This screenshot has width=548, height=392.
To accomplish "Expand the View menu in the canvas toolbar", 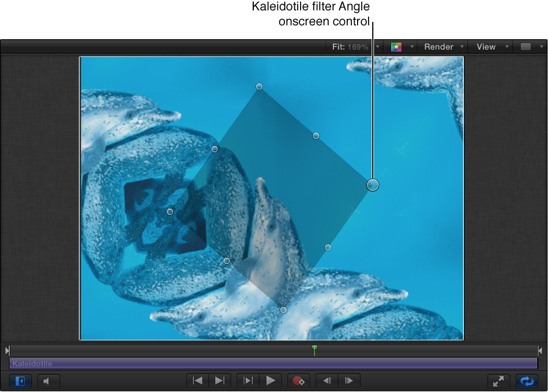I will (486, 47).
